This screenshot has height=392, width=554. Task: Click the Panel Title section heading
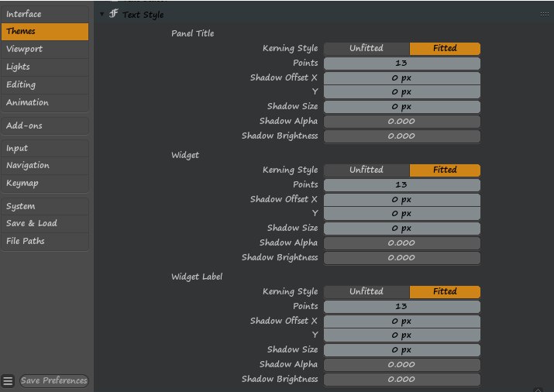[x=193, y=33]
